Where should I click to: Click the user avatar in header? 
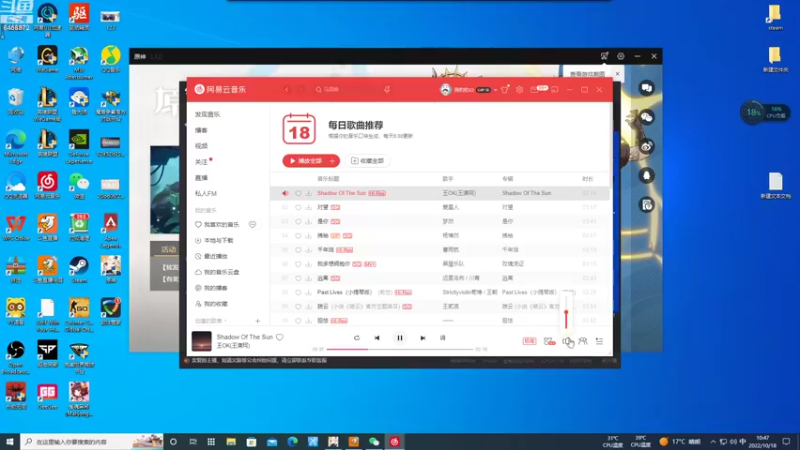(445, 89)
